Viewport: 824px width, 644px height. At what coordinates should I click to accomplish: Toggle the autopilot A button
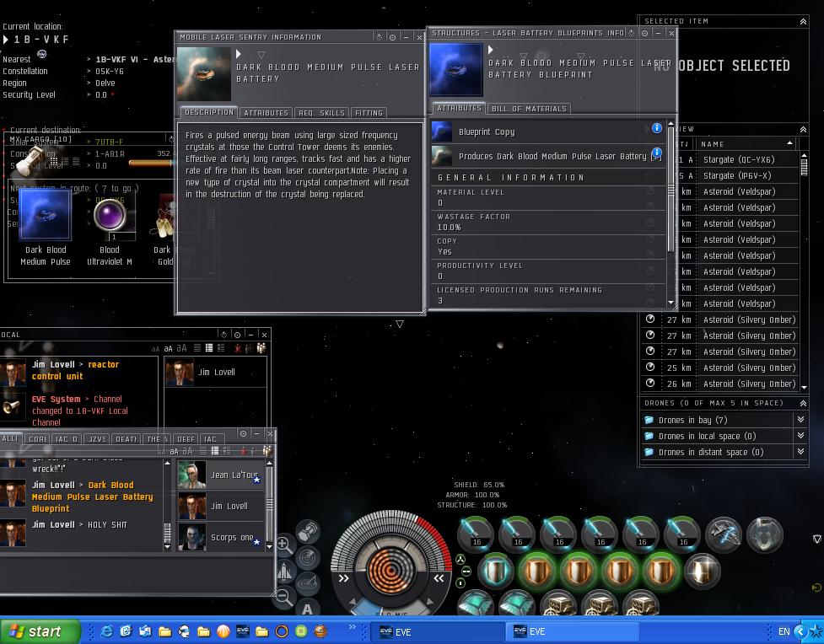click(x=308, y=609)
